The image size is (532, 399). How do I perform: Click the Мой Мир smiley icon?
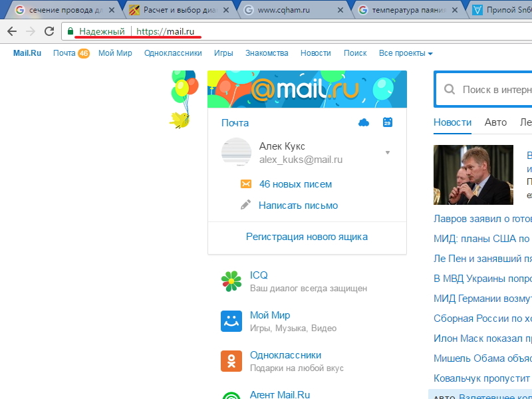pyautogui.click(x=231, y=321)
